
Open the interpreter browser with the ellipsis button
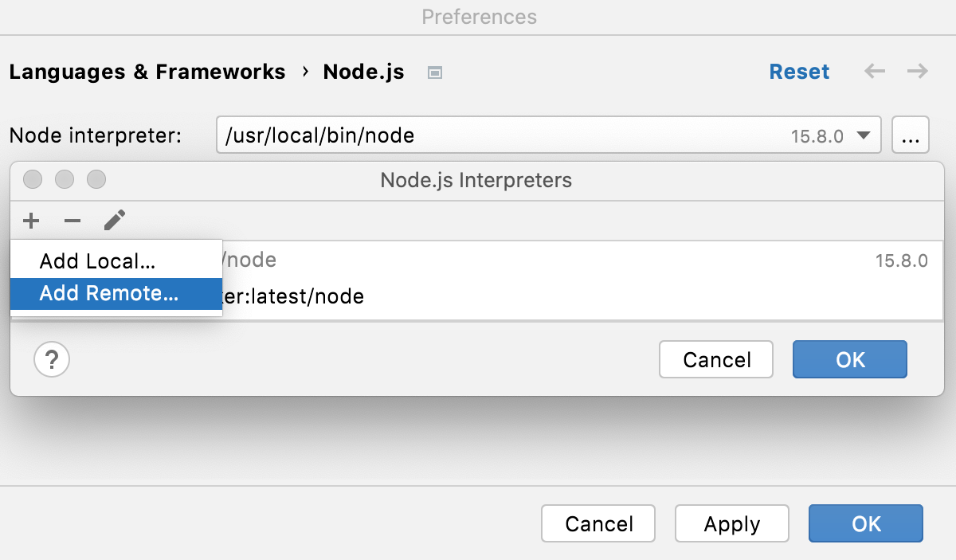tap(910, 135)
